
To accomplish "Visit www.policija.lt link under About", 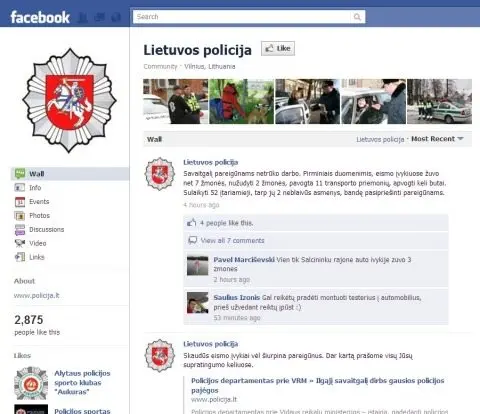I will coord(37,296).
